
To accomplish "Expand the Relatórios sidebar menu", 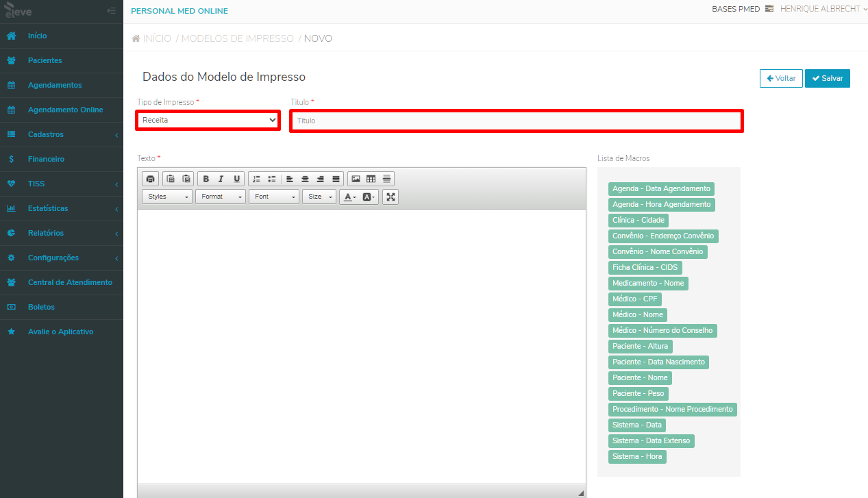I will [62, 233].
